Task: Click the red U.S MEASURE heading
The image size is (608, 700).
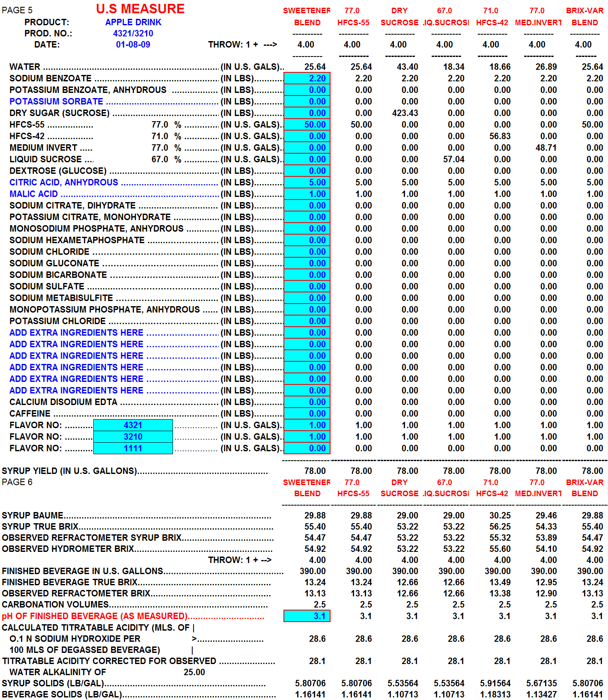Action: [x=140, y=9]
